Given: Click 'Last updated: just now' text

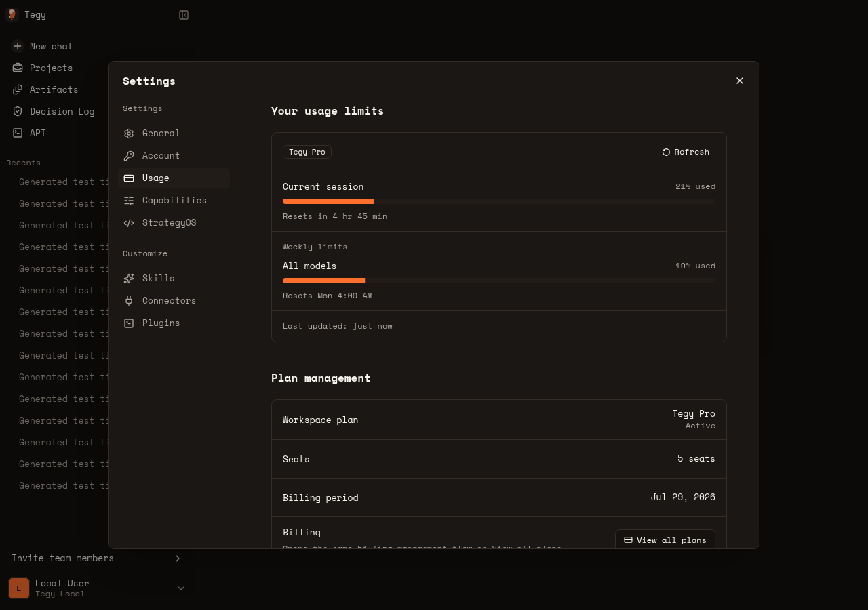Looking at the screenshot, I should pyautogui.click(x=338, y=326).
